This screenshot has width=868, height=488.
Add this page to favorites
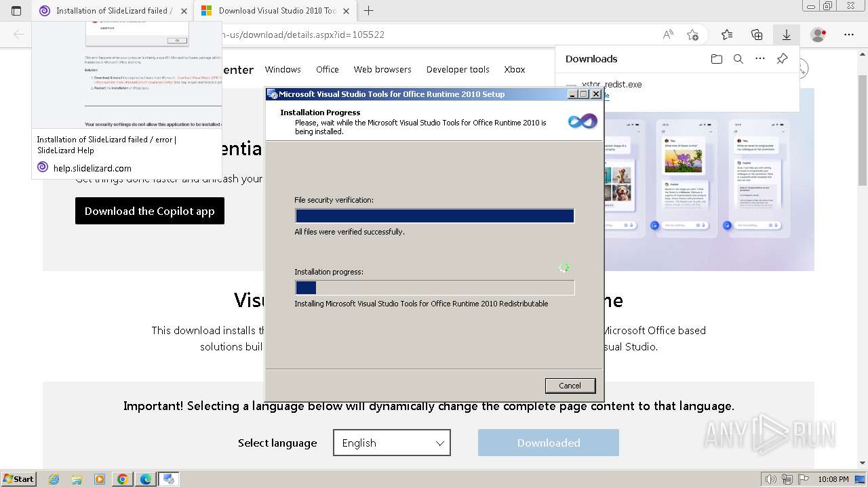(x=692, y=35)
